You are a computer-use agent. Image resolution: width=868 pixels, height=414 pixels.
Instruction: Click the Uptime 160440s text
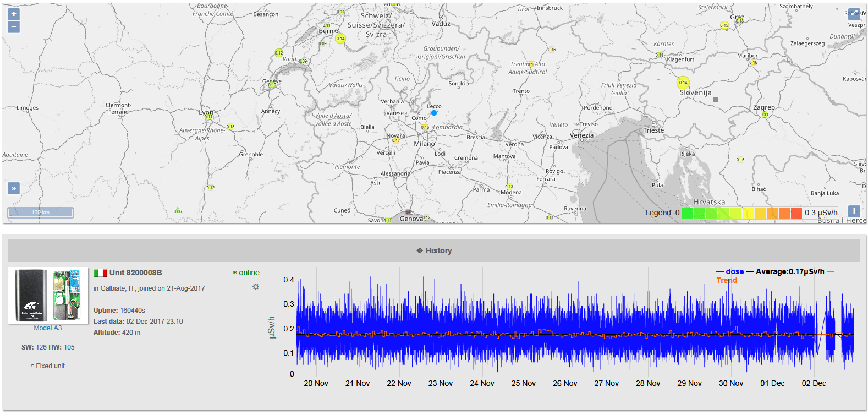tap(119, 310)
